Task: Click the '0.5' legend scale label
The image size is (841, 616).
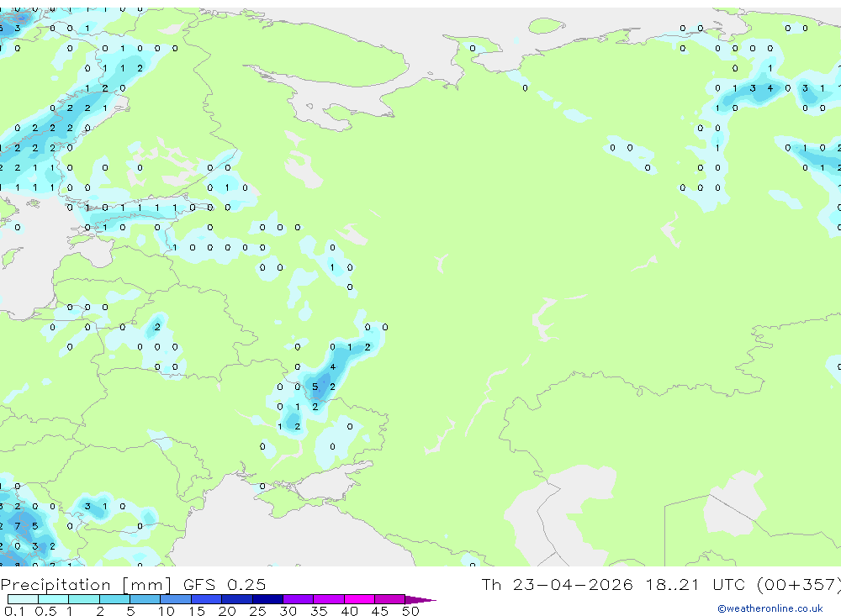Action: pyautogui.click(x=45, y=611)
